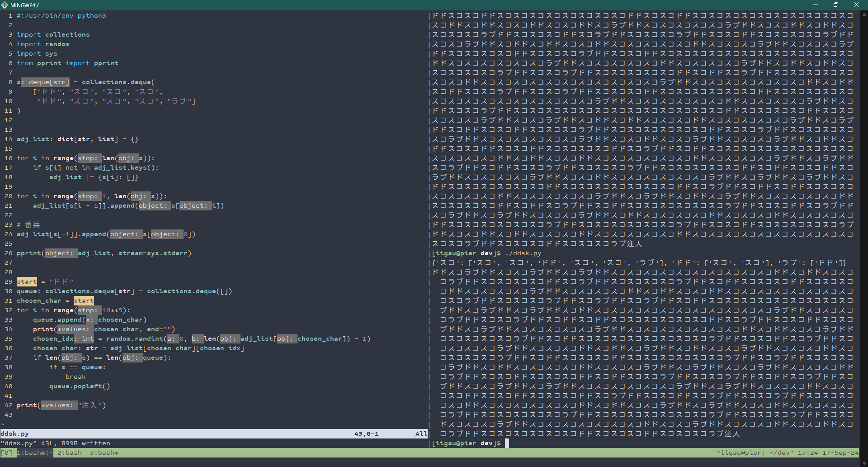Viewport: 868px width, 467px height.
Task: Focus the shell prompt cursor in right pane
Action: (507, 443)
